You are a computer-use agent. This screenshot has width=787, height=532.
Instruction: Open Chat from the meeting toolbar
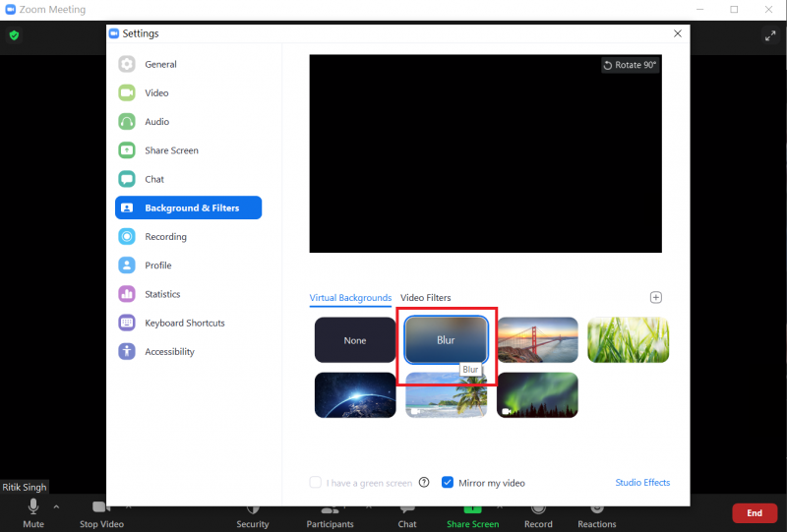[407, 518]
